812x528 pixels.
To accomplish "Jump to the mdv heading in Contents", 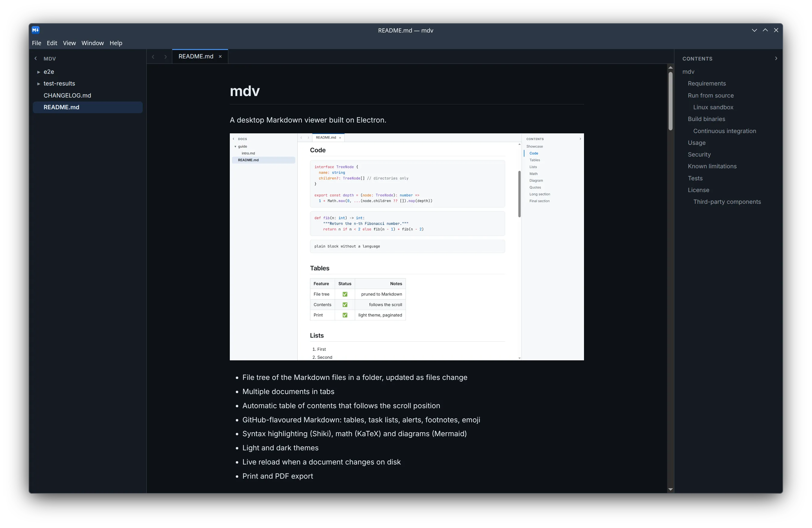I will pyautogui.click(x=688, y=72).
